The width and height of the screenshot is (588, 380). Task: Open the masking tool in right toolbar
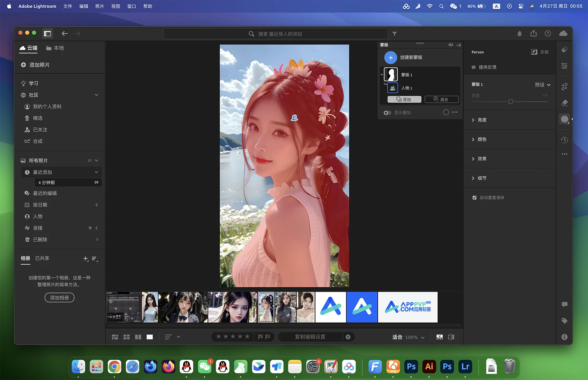(564, 119)
